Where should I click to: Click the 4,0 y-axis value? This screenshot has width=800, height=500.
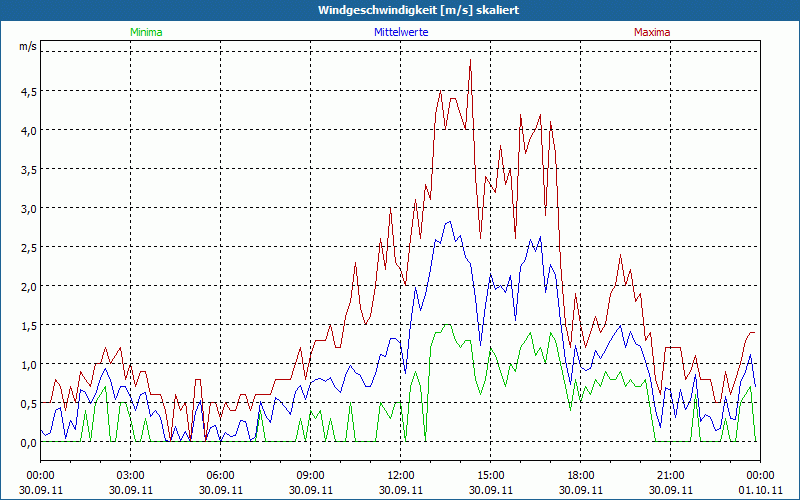pyautogui.click(x=29, y=131)
